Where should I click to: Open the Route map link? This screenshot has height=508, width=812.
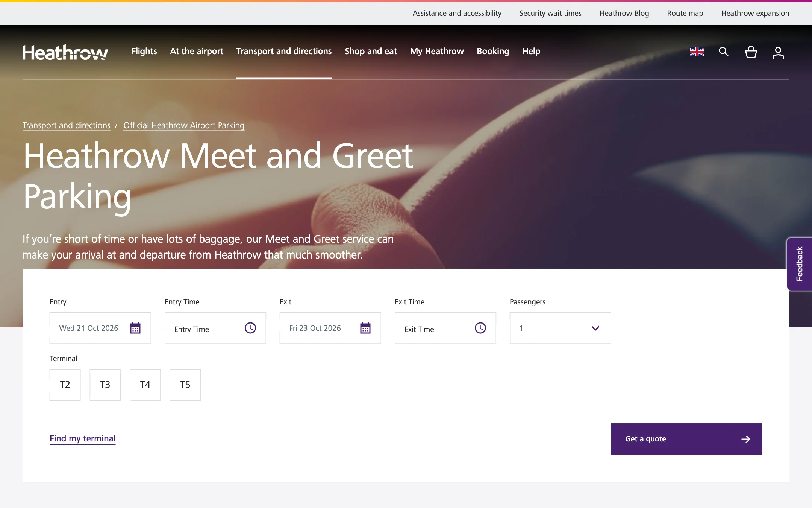click(685, 13)
